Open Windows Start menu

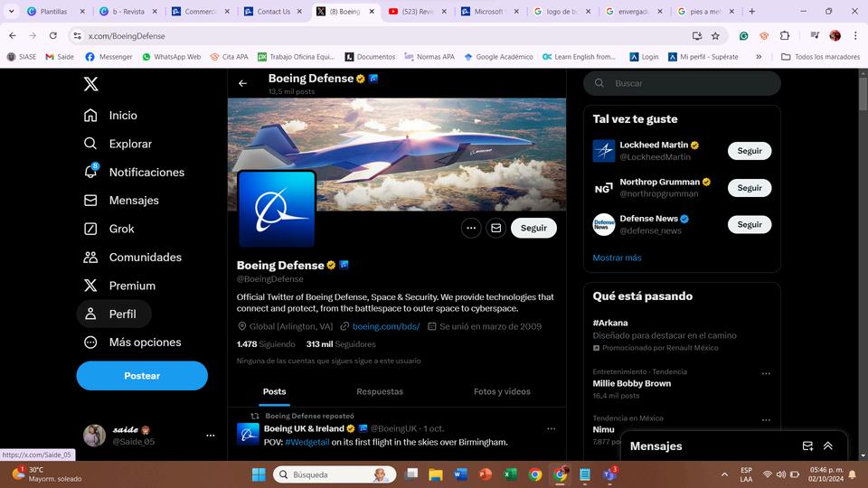[259, 474]
